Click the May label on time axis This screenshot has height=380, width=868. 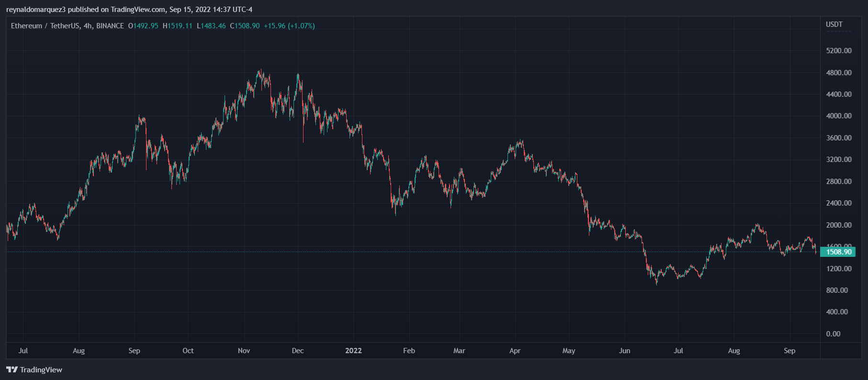pos(569,351)
